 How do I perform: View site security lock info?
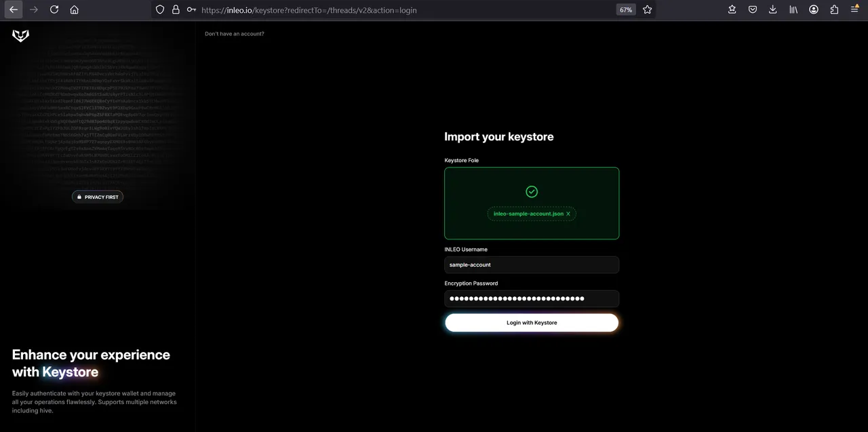pos(176,9)
